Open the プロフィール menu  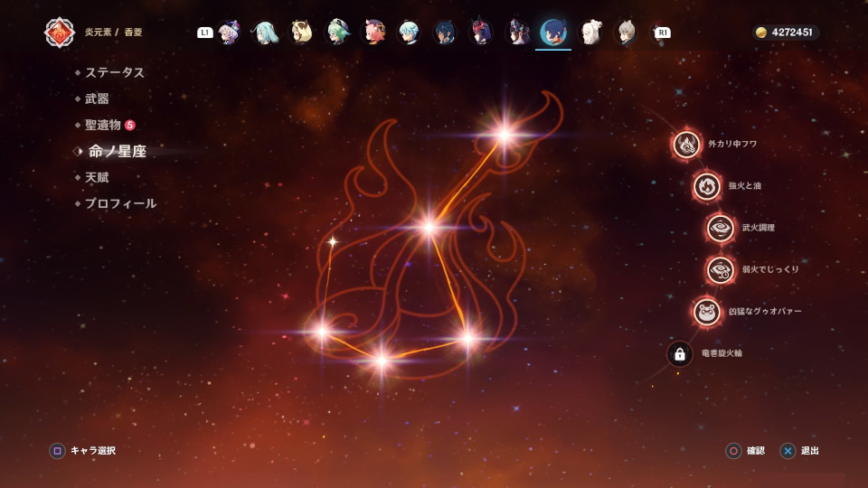[x=120, y=203]
